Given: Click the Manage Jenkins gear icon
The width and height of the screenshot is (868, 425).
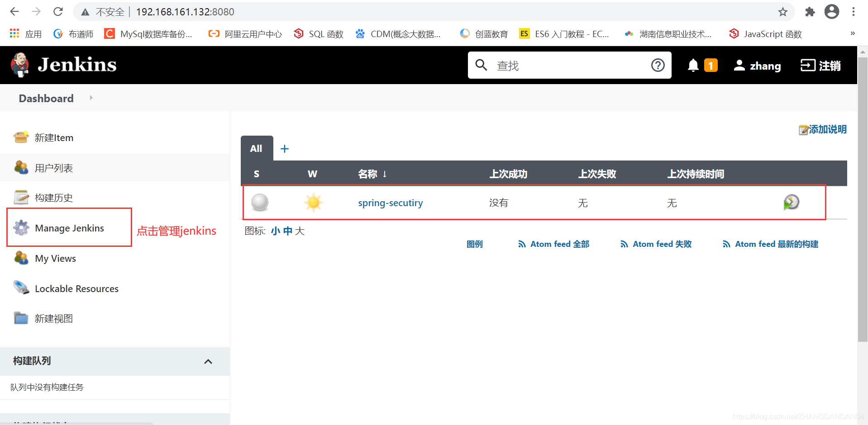Looking at the screenshot, I should click(21, 227).
